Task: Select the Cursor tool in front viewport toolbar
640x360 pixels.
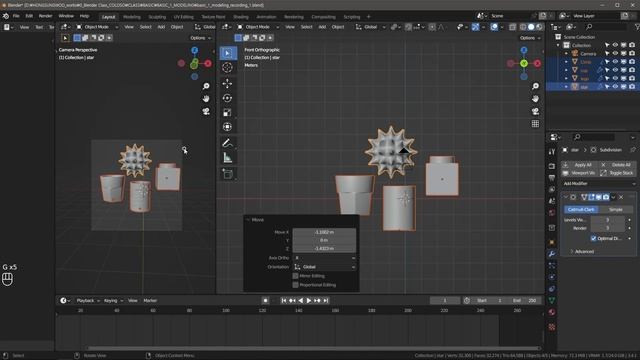Action: (x=227, y=67)
